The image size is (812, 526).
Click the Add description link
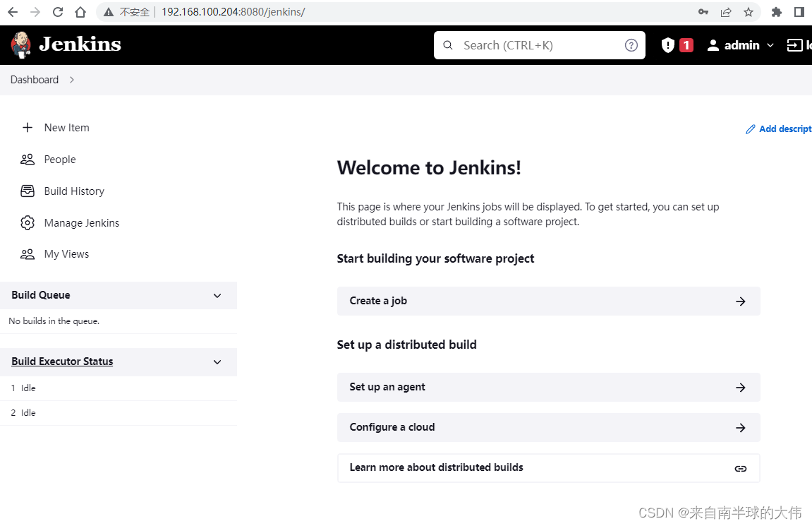pos(779,128)
